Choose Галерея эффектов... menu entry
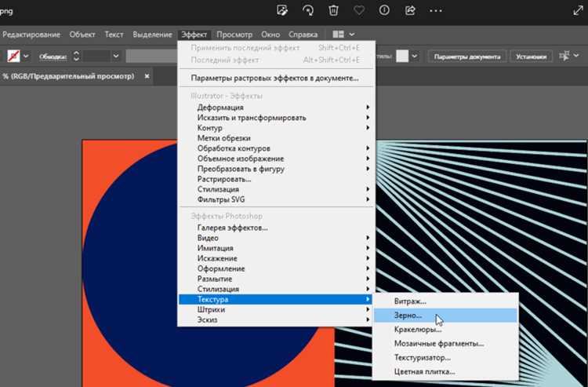 (233, 228)
